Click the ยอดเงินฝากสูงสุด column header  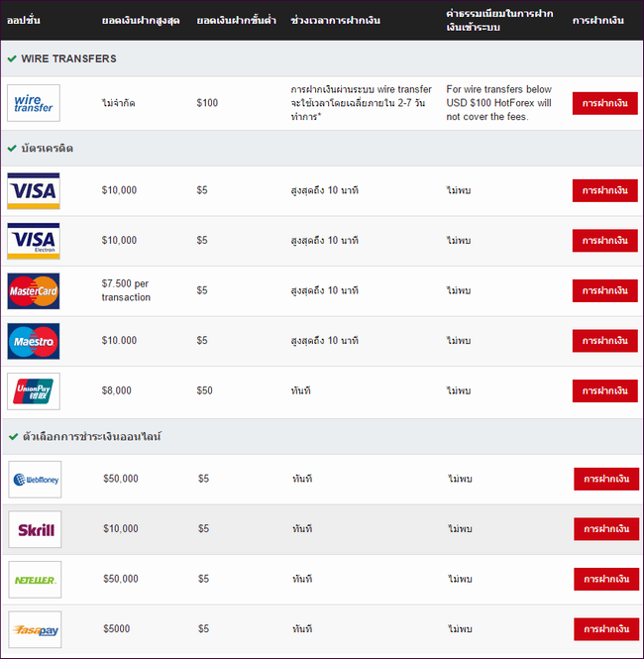[141, 21]
